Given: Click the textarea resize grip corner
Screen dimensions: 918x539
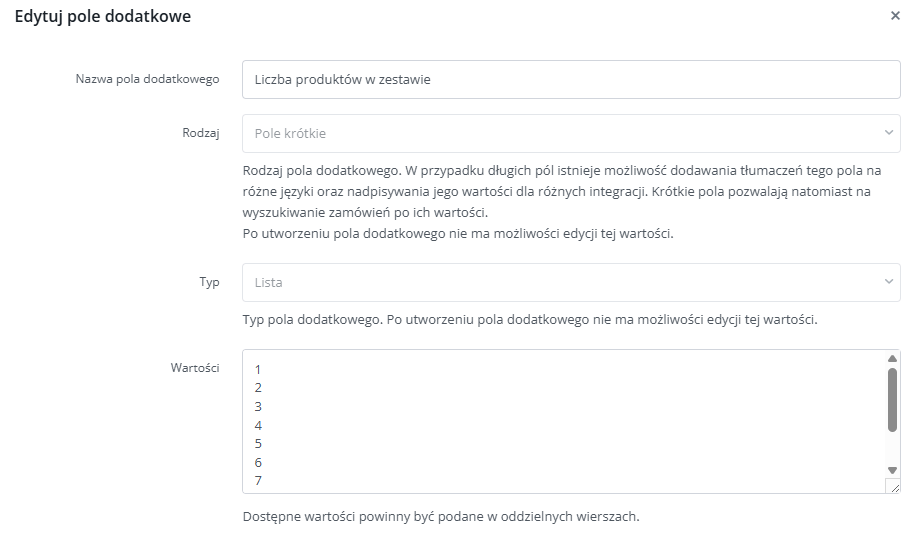Looking at the screenshot, I should (893, 486).
